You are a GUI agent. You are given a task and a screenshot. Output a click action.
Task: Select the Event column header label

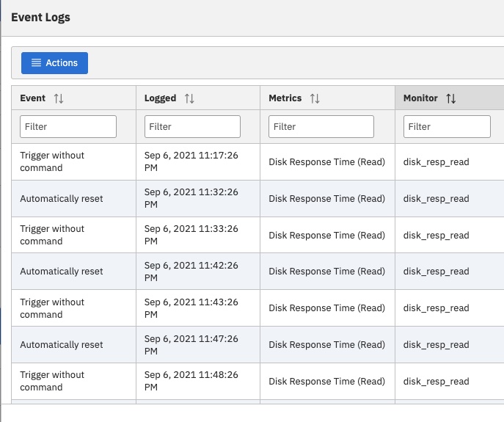tap(32, 98)
